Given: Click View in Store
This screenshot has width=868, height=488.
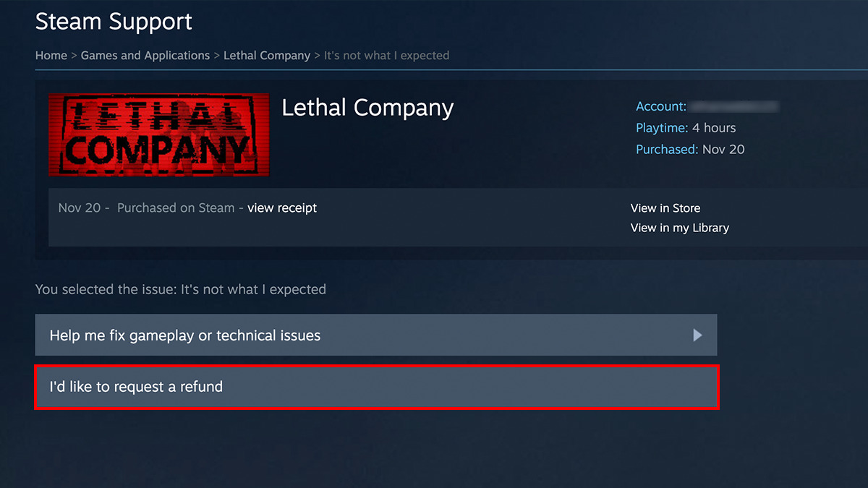Looking at the screenshot, I should pos(665,207).
